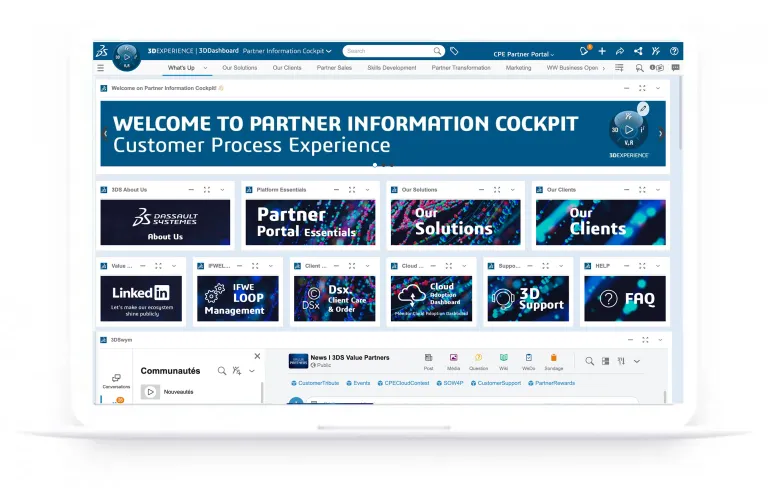Click the tab list icon right of tabs
Viewport: 768px width, 488px height.
pos(620,68)
